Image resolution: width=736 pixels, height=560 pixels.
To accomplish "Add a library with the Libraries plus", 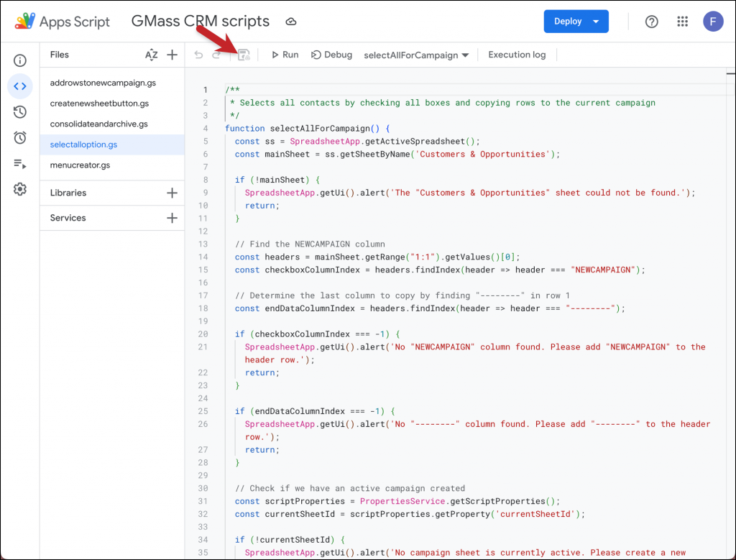I will tap(170, 192).
